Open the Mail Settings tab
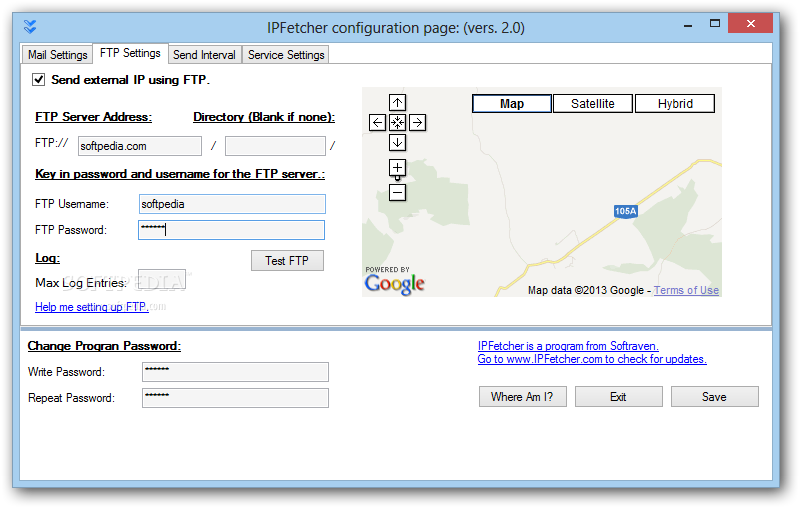 point(57,55)
